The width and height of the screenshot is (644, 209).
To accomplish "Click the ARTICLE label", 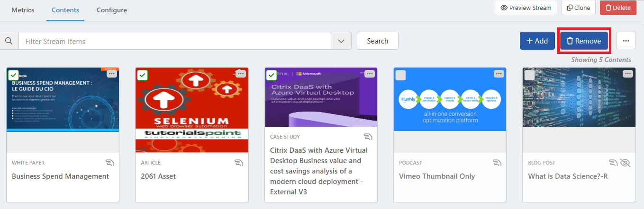I will (x=151, y=163).
